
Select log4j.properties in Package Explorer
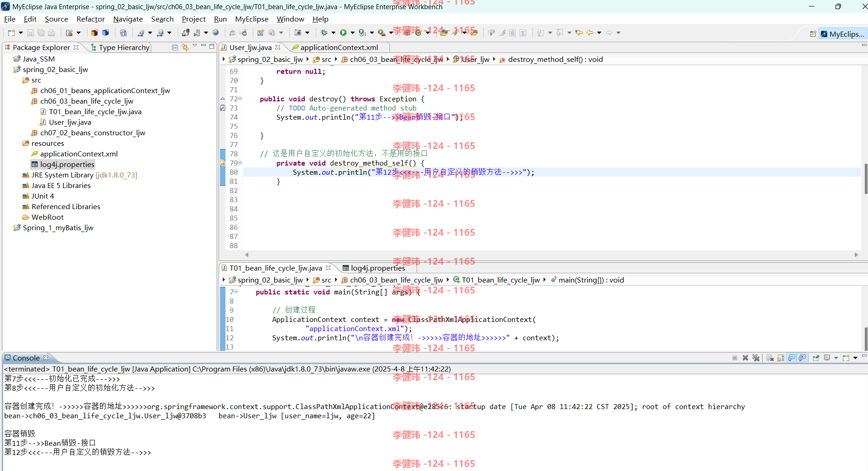[x=63, y=164]
